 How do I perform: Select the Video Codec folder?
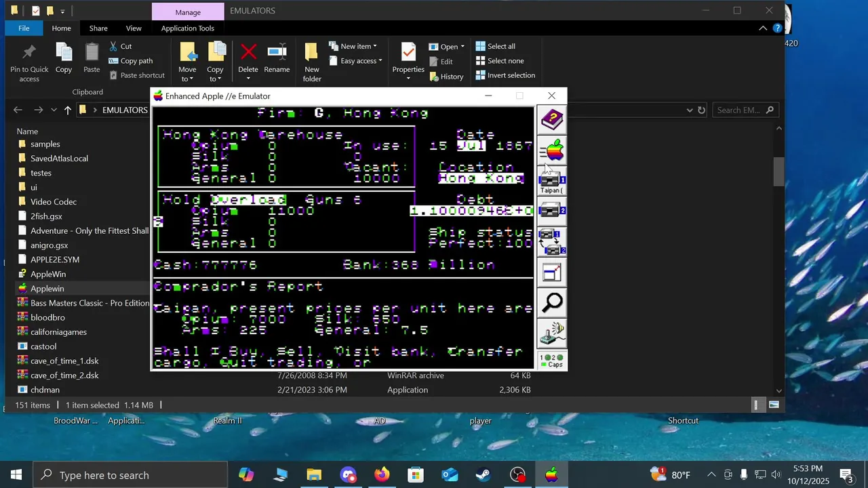click(54, 202)
